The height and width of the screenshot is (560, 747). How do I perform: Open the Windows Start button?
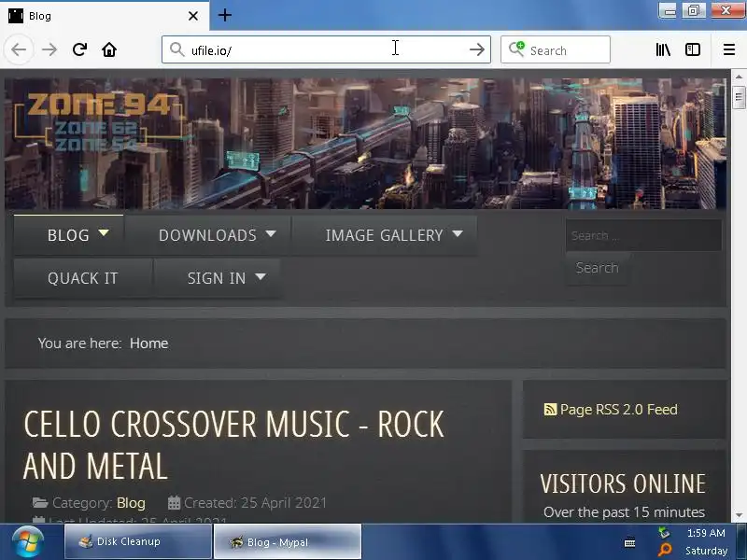coord(28,542)
